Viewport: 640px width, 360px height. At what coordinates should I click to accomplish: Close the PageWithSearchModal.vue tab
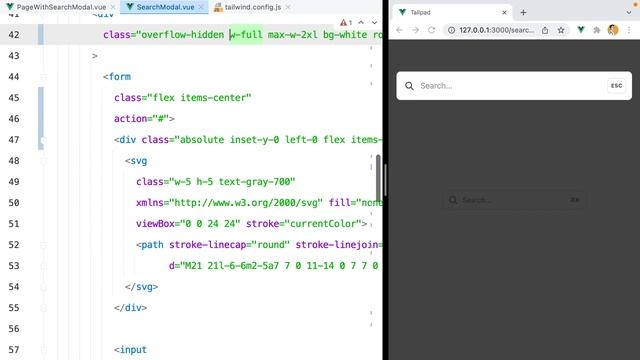click(x=113, y=7)
